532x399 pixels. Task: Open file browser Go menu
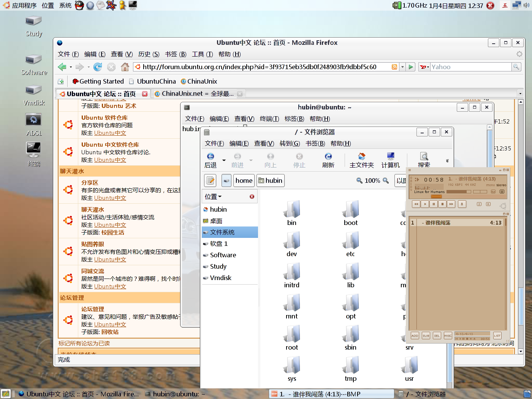[x=290, y=143]
